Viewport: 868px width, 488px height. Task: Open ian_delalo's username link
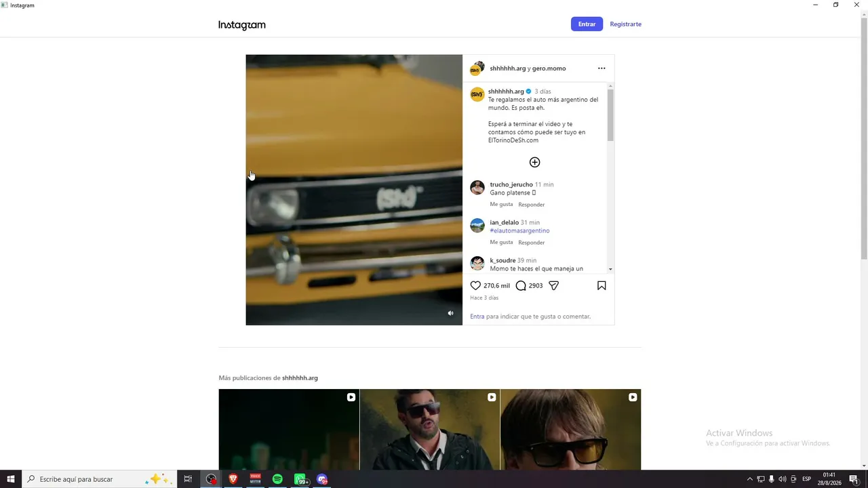tap(505, 222)
